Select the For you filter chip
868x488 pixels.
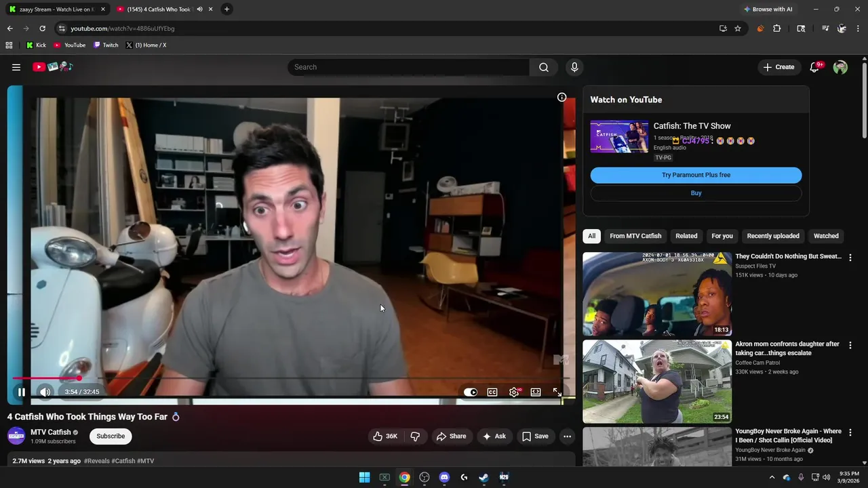click(x=722, y=236)
